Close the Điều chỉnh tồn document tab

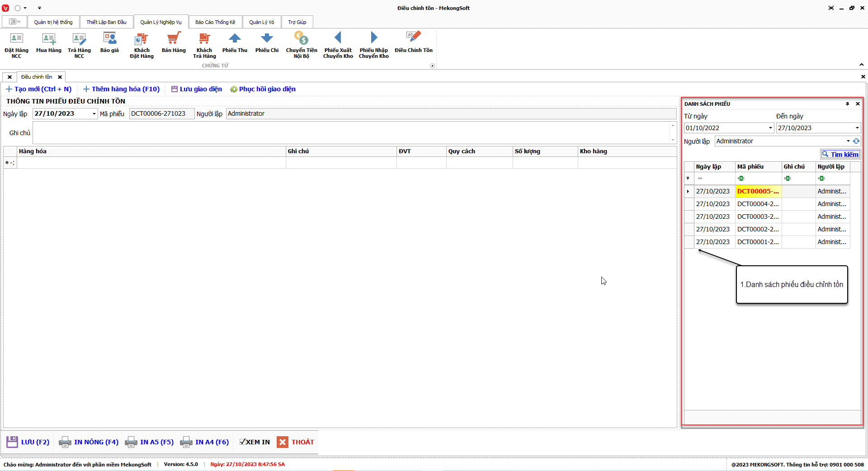pyautogui.click(x=60, y=77)
